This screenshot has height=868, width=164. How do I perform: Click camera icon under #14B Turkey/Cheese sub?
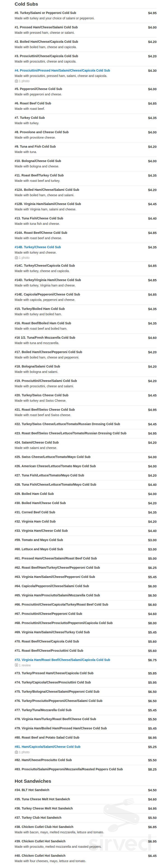pos(16,258)
